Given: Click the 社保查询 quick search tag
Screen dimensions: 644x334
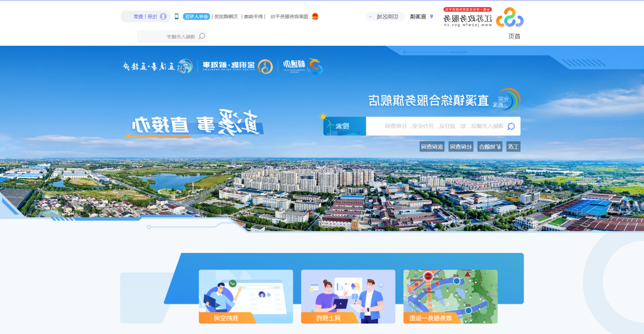Looking at the screenshot, I should pos(461,147).
